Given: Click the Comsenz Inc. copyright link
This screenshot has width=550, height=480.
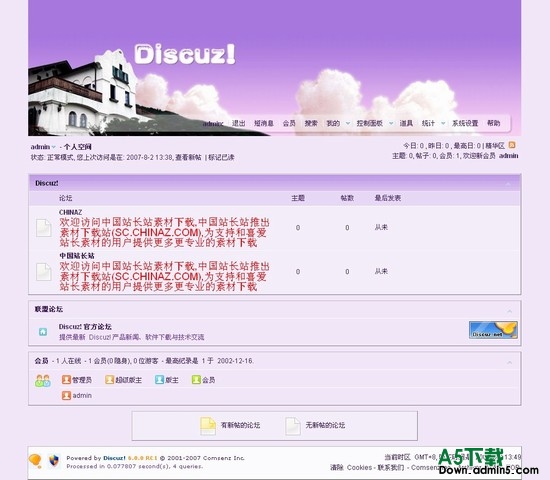Looking at the screenshot, I should coord(224,458).
